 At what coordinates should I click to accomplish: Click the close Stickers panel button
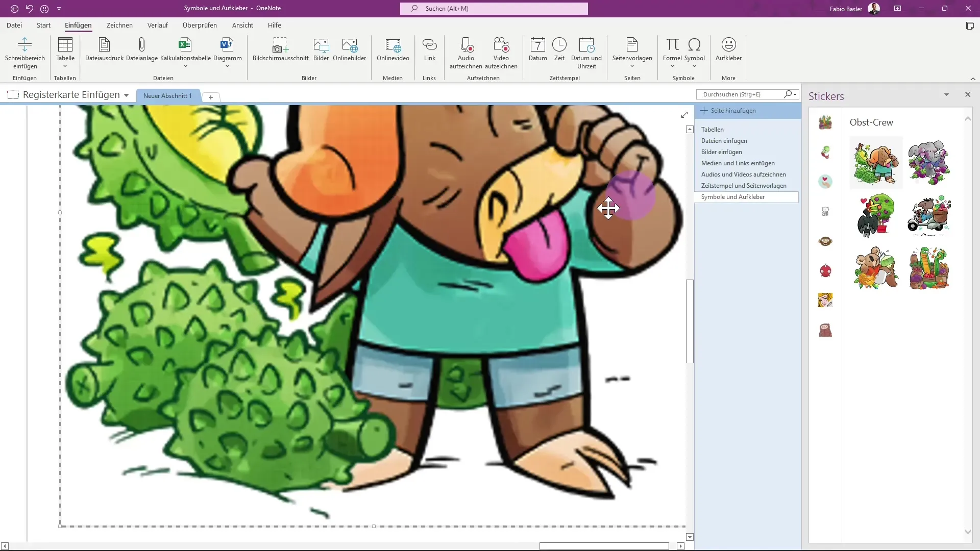pos(967,94)
